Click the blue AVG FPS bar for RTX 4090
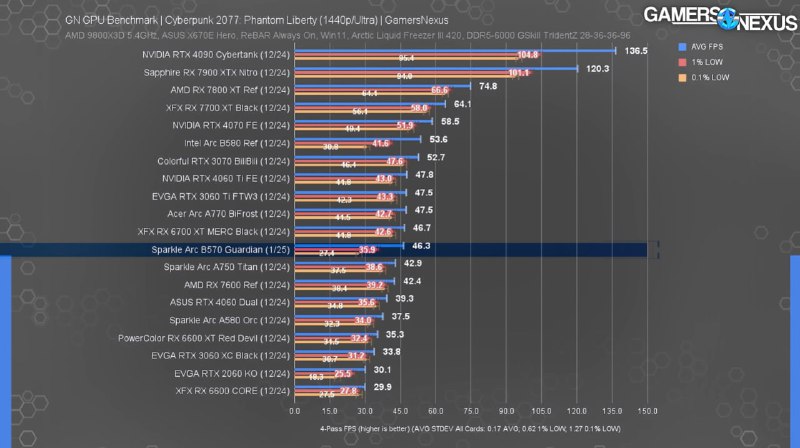Viewport: 800px width, 448px height. 455,51
